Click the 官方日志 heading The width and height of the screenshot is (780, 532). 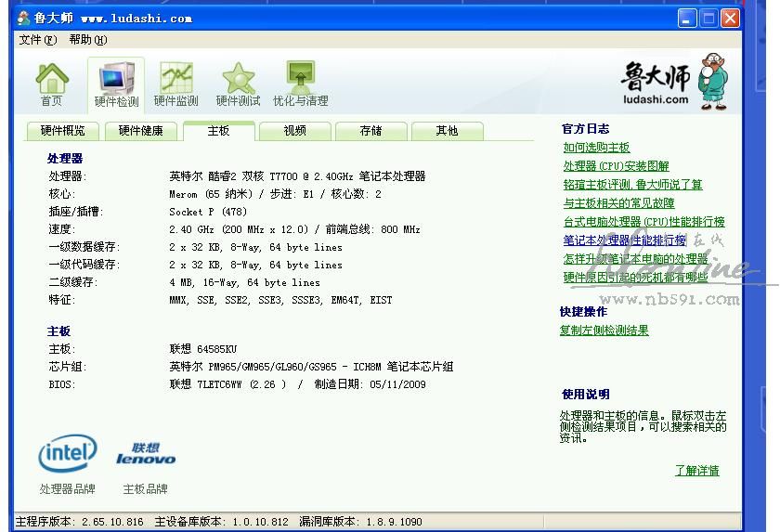pyautogui.click(x=586, y=129)
